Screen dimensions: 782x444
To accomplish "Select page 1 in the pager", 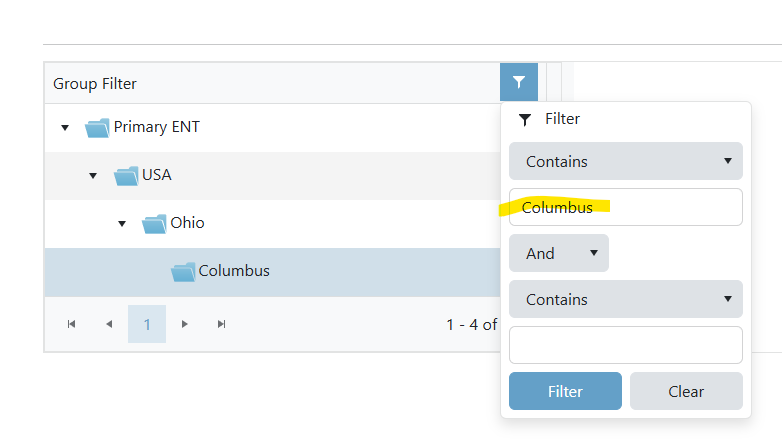I will (147, 324).
